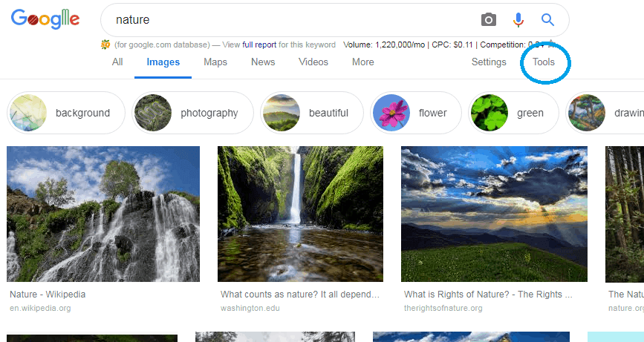Click the Google logo
The height and width of the screenshot is (342, 644).
point(45,19)
